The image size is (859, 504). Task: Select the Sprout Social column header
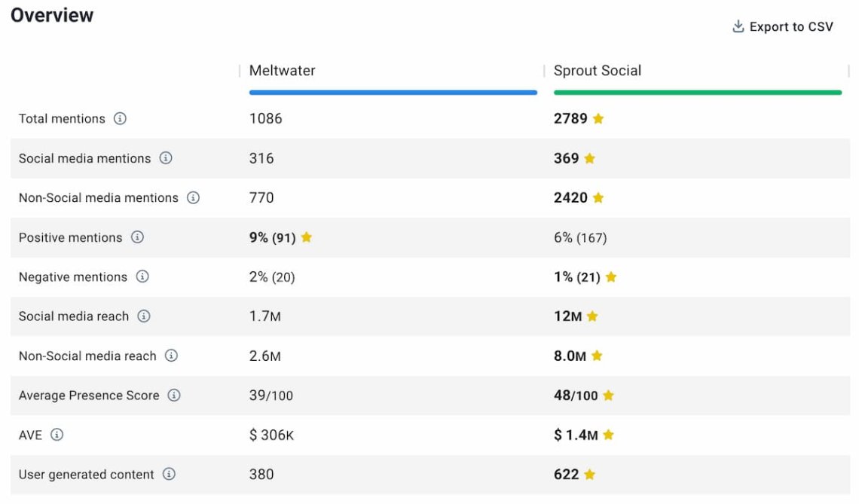(x=598, y=71)
